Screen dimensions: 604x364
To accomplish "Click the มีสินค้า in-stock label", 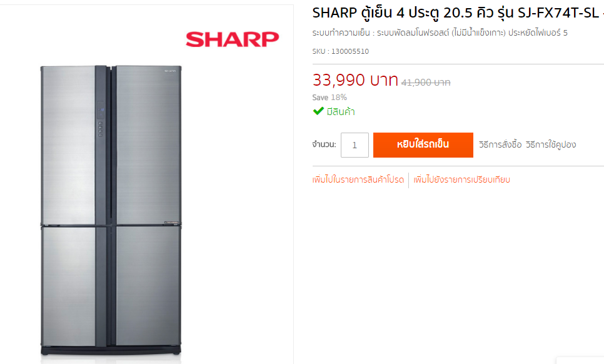I will pyautogui.click(x=341, y=112).
